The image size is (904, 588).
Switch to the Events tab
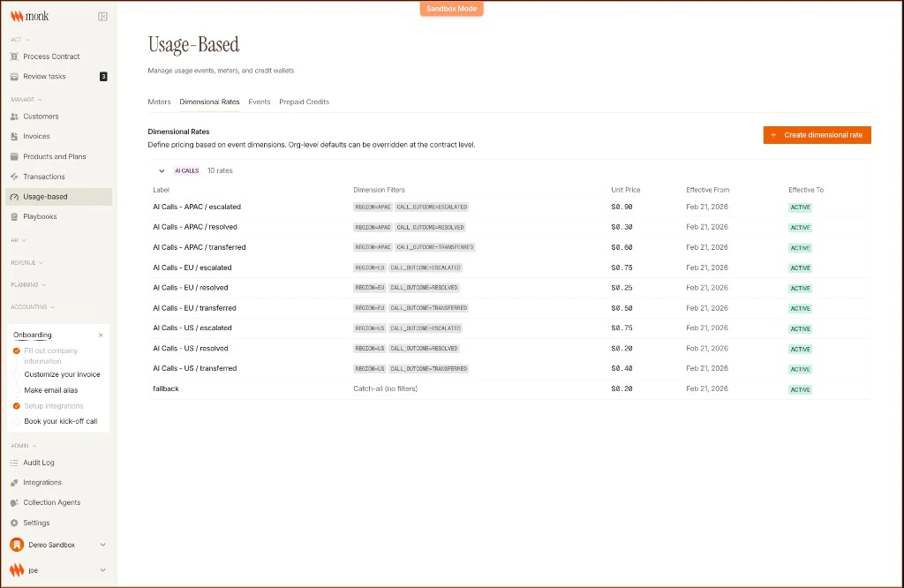coord(260,102)
